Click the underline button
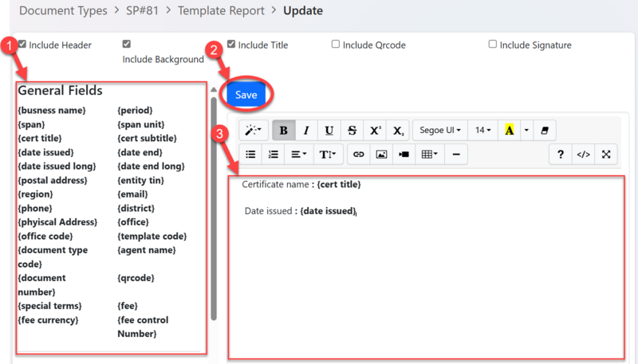638x364 pixels. tap(329, 131)
